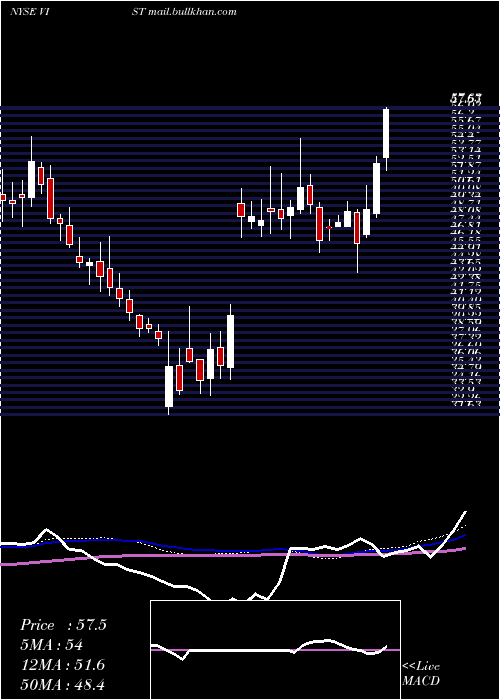This screenshot has width=500, height=700.
Task: Click the 'Price : 57.5' readout
Action: (63, 625)
